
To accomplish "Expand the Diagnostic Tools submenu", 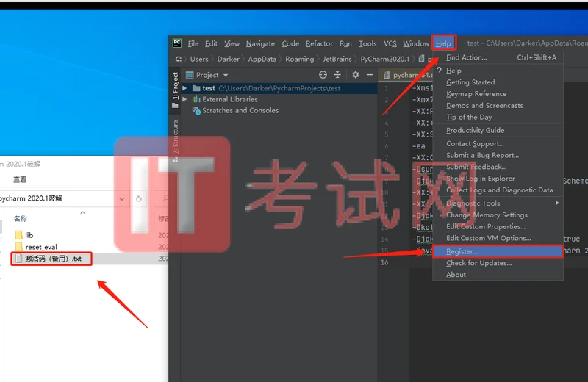I will point(498,203).
